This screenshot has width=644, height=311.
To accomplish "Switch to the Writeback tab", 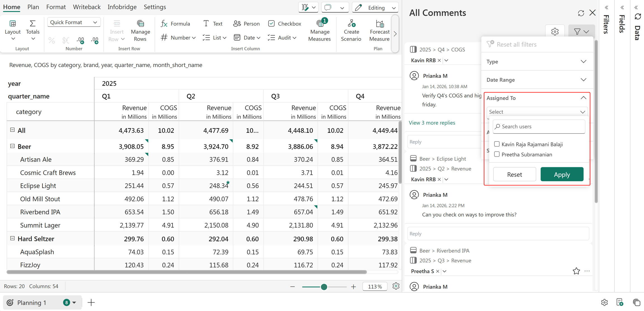I will (x=87, y=7).
